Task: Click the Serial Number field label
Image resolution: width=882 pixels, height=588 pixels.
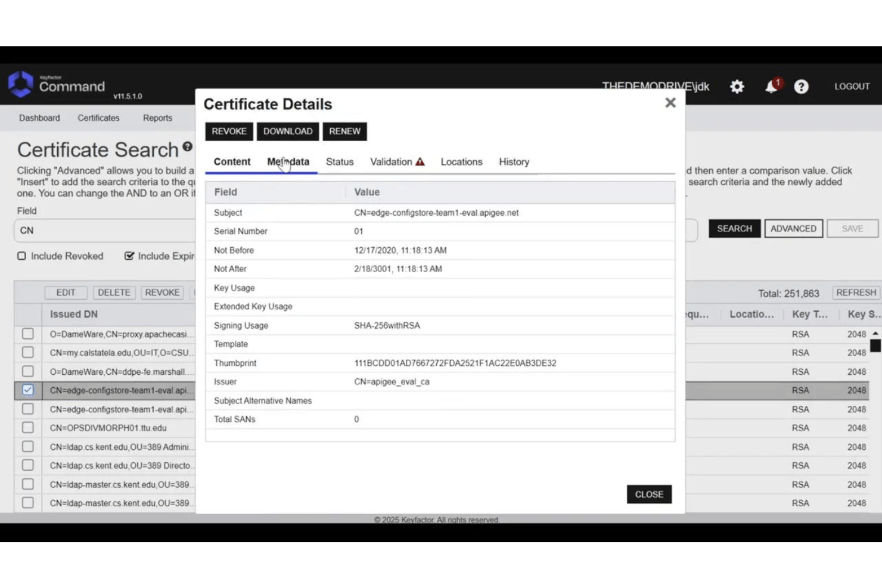Action: (241, 231)
